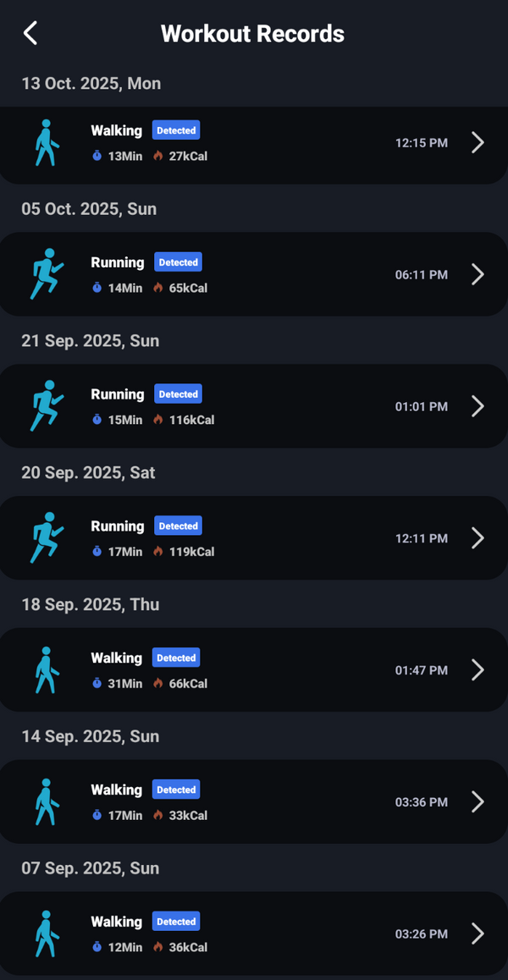The image size is (508, 980).
Task: Click Detected badge on 21 Sep run
Action: (x=178, y=394)
